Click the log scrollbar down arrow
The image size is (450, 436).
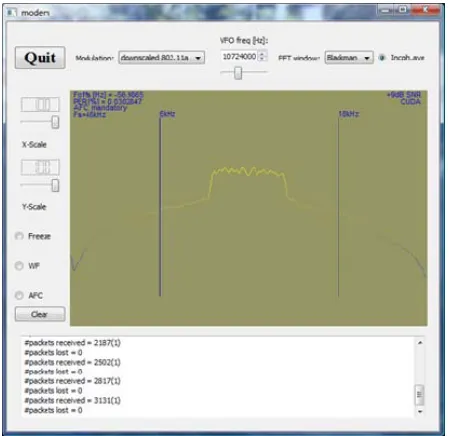(x=420, y=412)
